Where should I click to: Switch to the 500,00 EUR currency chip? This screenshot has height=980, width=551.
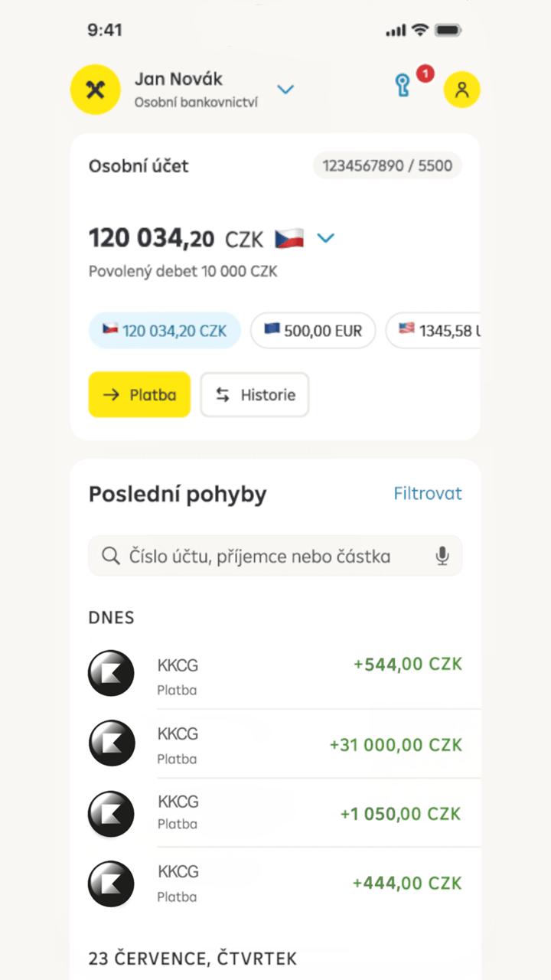point(313,331)
